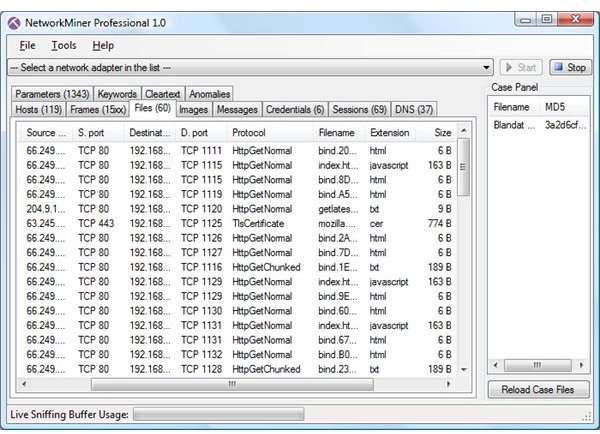Click the file list vertical scrollbar thumb
This screenshot has width=600, height=434.
[464, 166]
